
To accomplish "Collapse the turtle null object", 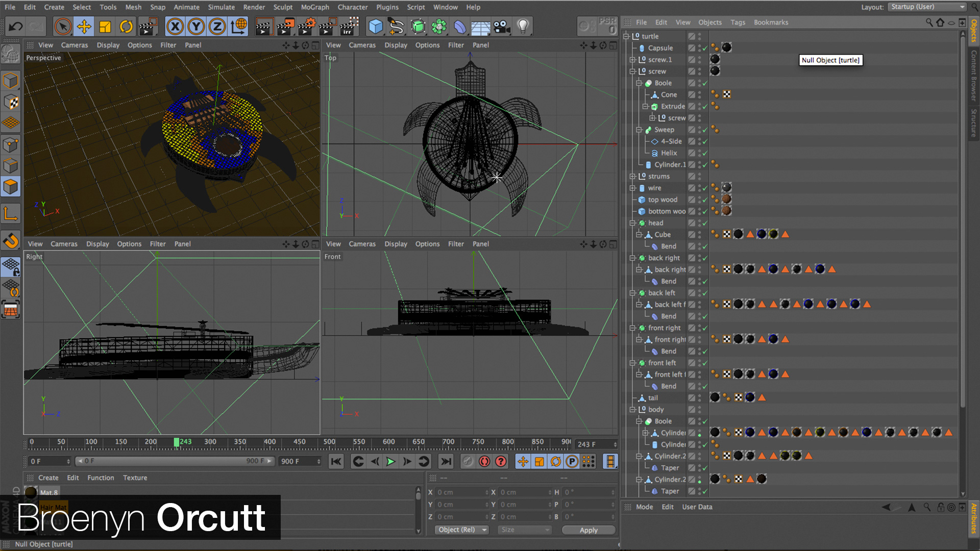I will (x=626, y=36).
